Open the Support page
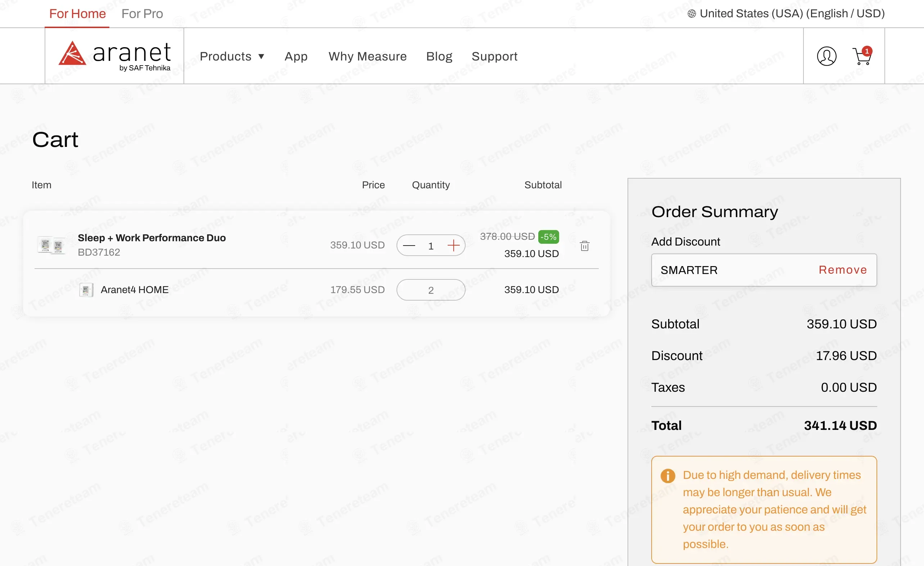Viewport: 924px width, 566px height. pyautogui.click(x=494, y=56)
